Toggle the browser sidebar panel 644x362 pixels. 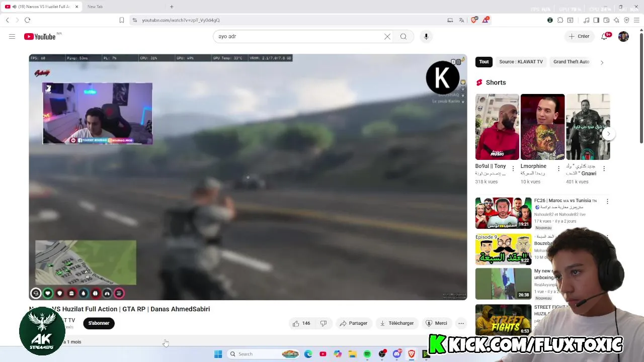pyautogui.click(x=596, y=20)
